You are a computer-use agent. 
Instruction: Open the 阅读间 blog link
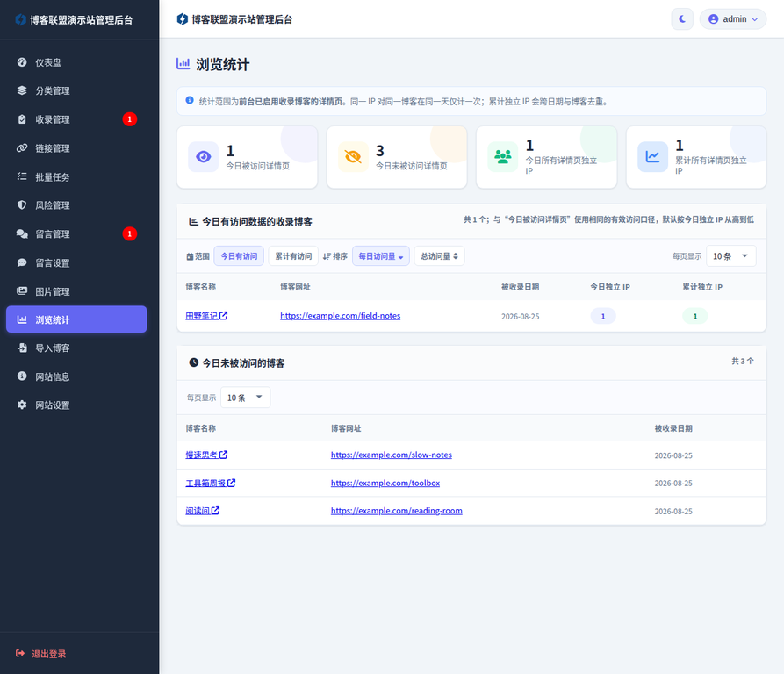(203, 511)
